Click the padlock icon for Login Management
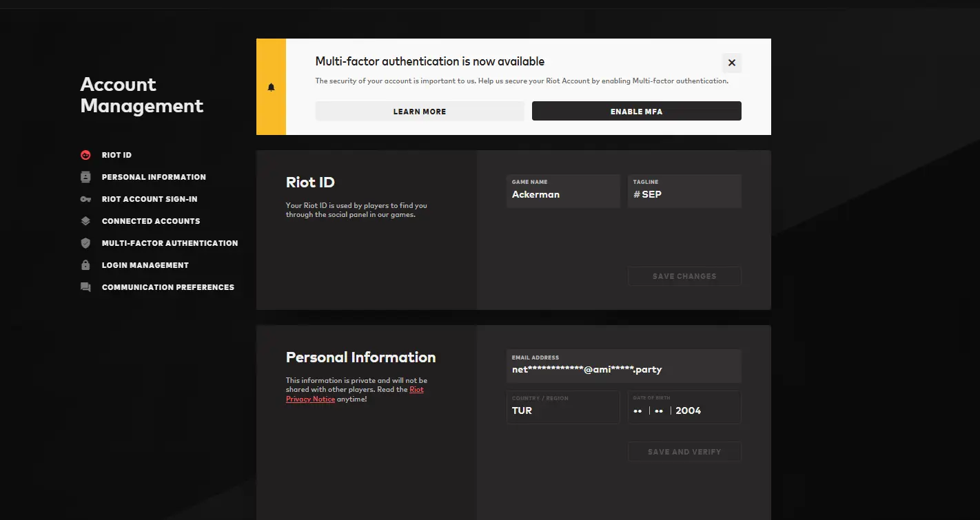Viewport: 980px width, 520px height. 85,265
